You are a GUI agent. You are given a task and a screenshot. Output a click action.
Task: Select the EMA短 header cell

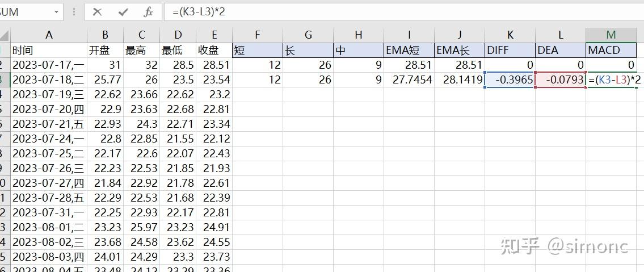click(x=409, y=50)
